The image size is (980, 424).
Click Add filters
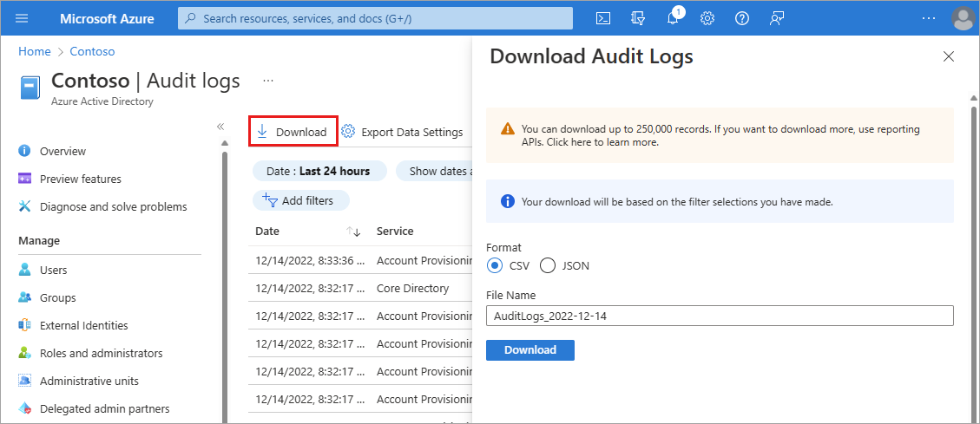pos(300,200)
